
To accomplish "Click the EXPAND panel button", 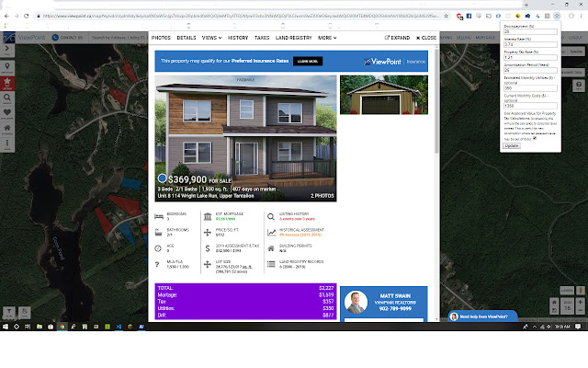I will click(397, 38).
